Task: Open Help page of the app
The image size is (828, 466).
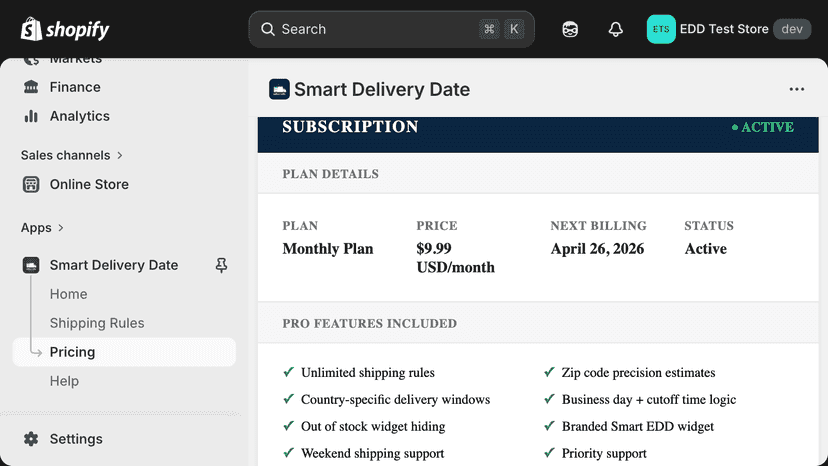Action: (x=64, y=381)
